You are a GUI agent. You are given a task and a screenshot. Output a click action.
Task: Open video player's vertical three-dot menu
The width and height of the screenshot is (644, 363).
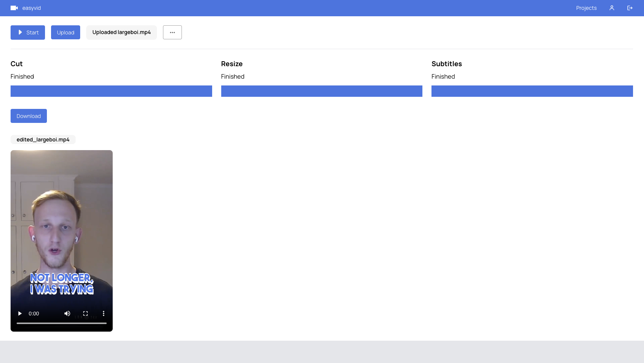coord(104,313)
